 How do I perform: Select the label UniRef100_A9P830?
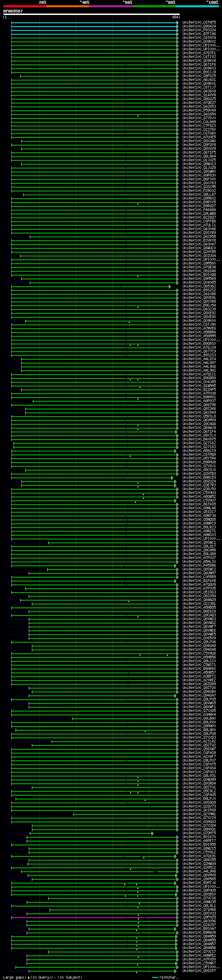199,175
